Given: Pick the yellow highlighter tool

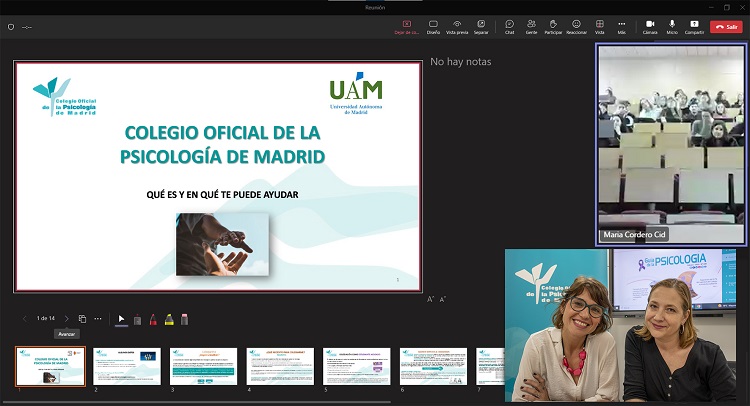Looking at the screenshot, I should (x=169, y=319).
